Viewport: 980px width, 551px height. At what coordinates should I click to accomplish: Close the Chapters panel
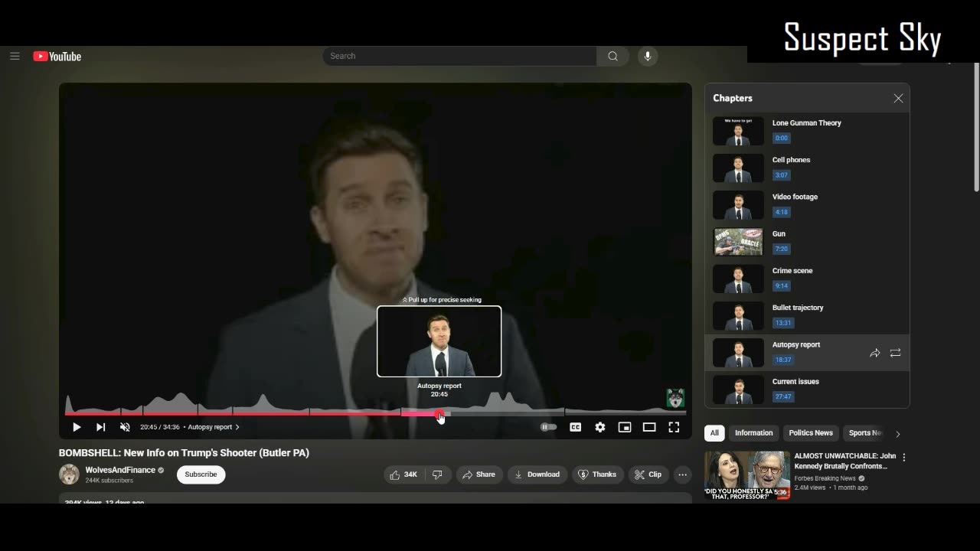[898, 98]
